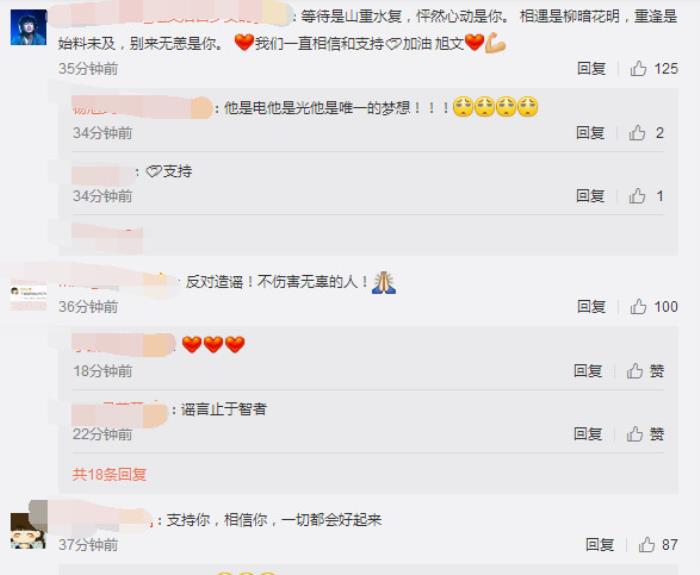Reply to 他是电他是光 comment

click(590, 133)
